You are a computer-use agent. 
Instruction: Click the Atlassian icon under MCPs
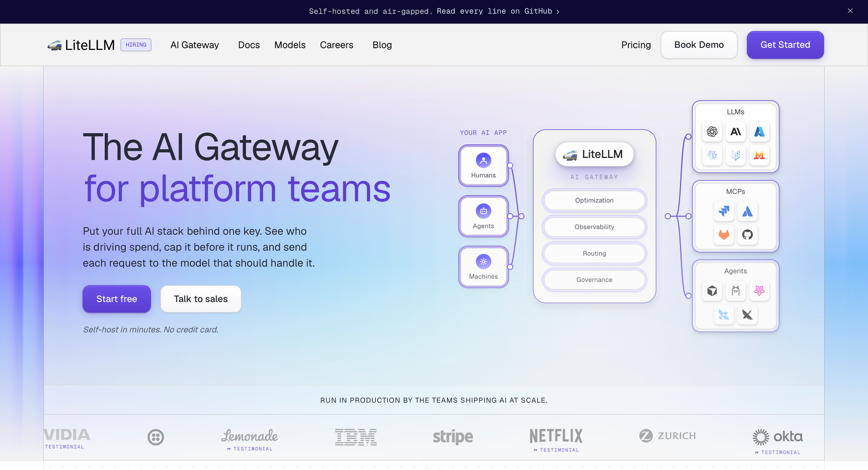(x=747, y=211)
